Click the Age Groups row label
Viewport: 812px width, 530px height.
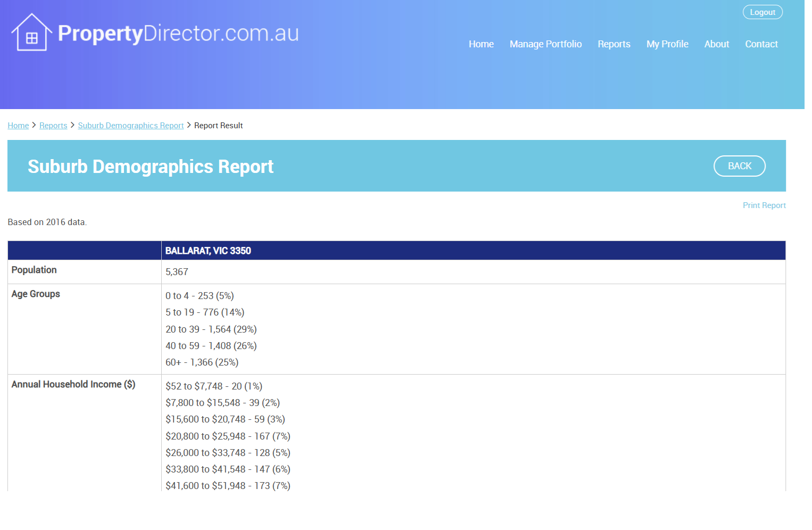click(36, 294)
